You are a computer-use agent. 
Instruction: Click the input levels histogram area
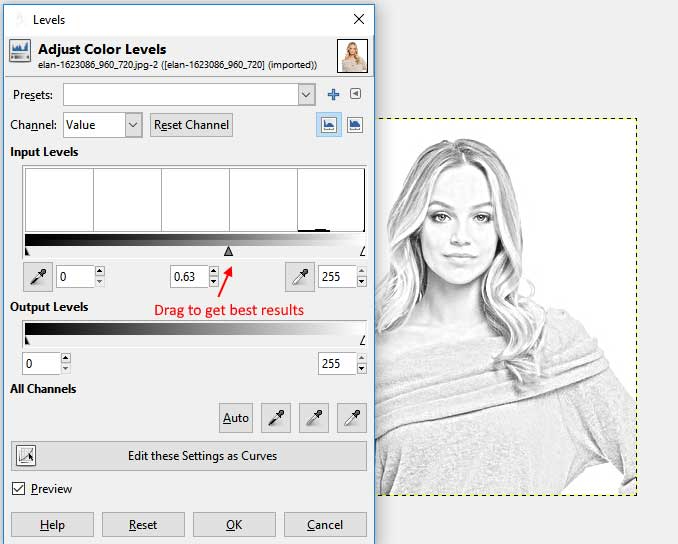point(195,200)
